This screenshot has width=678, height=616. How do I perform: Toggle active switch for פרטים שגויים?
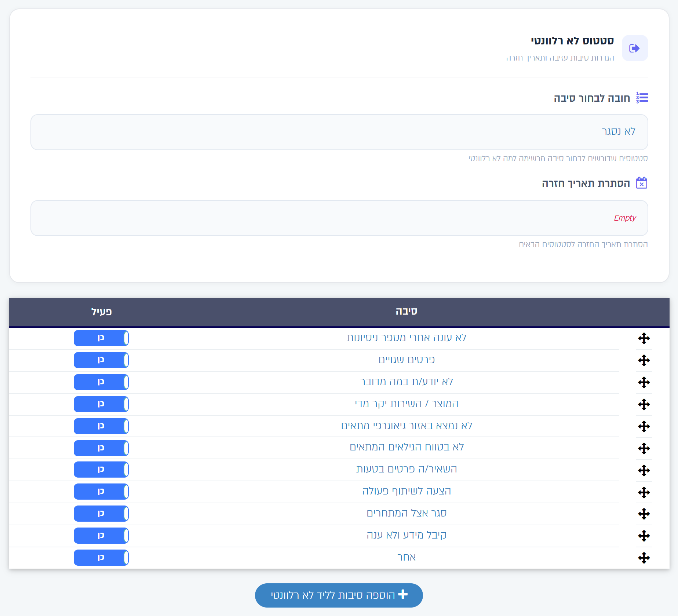(x=101, y=360)
